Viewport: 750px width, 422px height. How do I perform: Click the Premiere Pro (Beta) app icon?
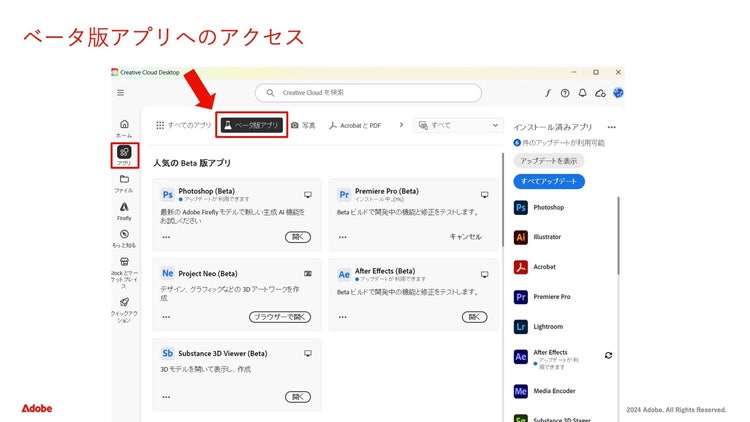click(x=344, y=195)
